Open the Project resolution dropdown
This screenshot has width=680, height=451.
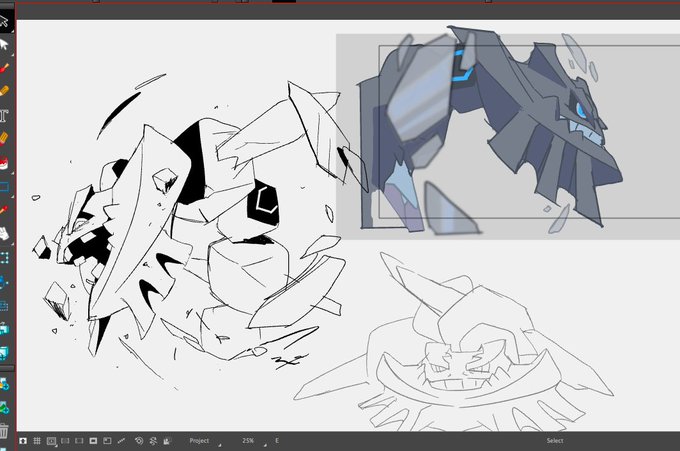205,441
